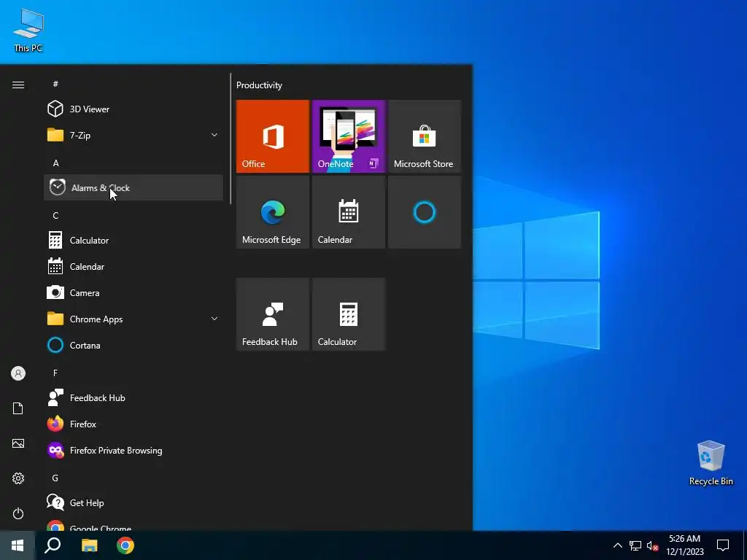This screenshot has height=560, width=747.
Task: Select the Productivity group header
Action: click(x=259, y=85)
